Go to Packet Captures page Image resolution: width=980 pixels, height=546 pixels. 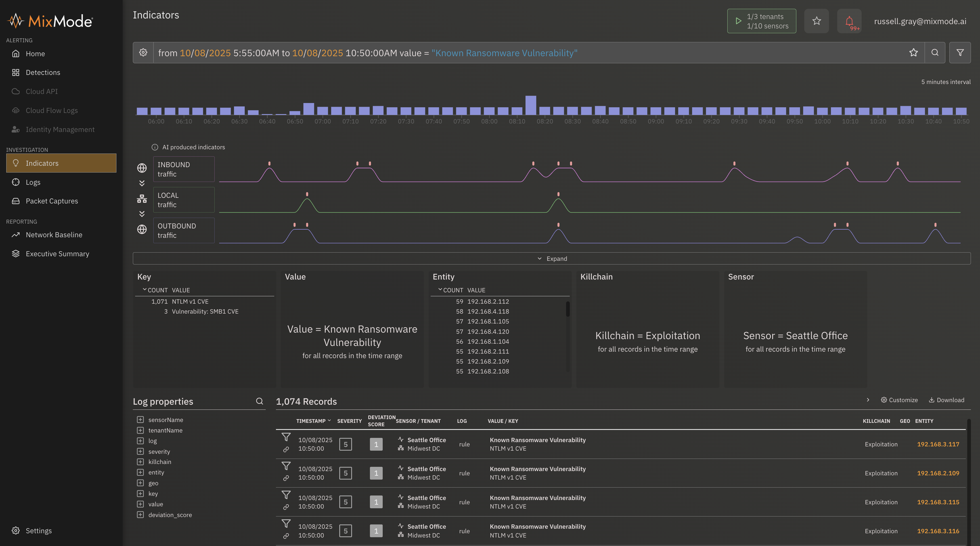coord(52,201)
